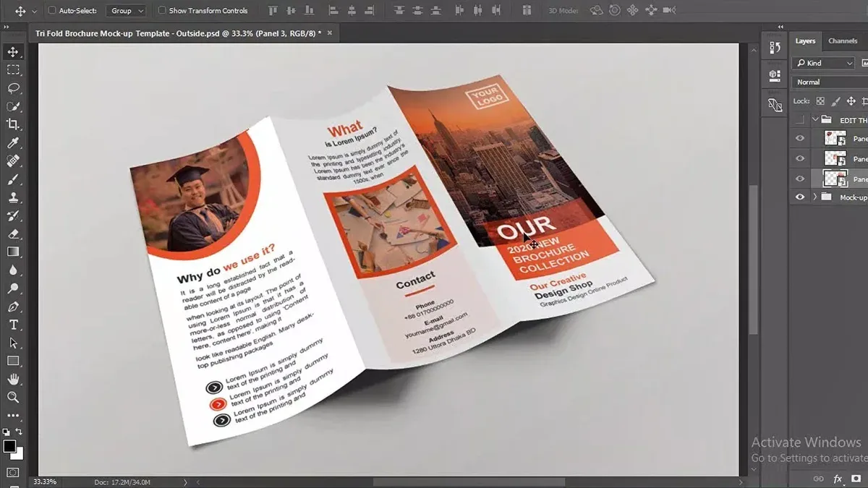
Task: Toggle Lock position icon
Action: click(851, 101)
